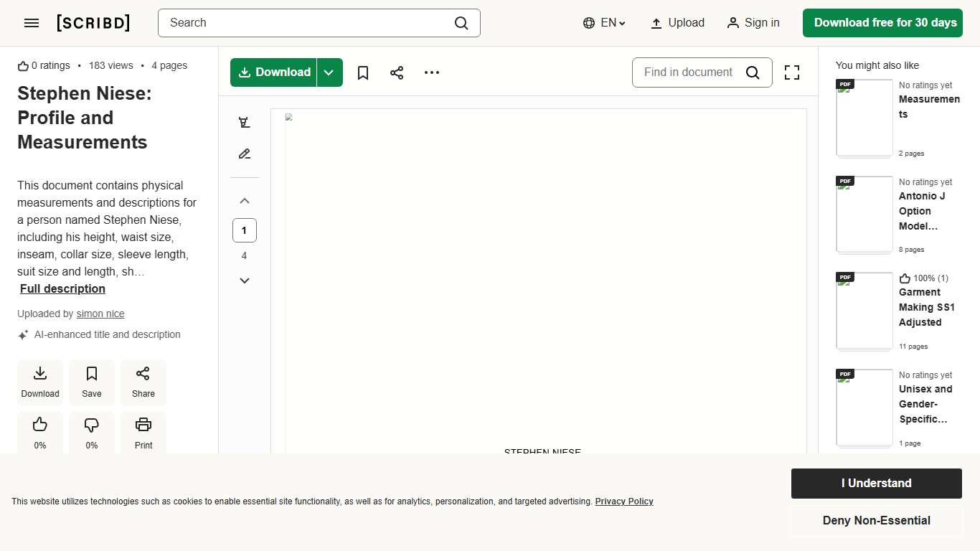Click the toolbar share icon
The image size is (980, 551).
(397, 72)
